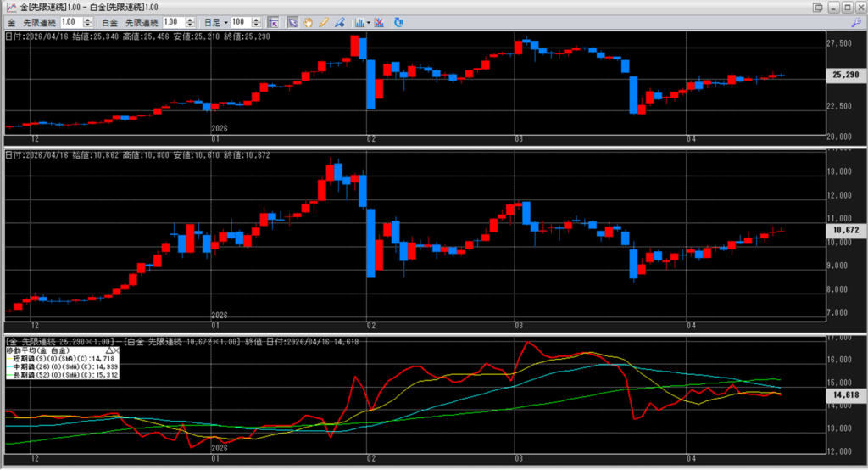Click 先限連続 next to 金

pyautogui.click(x=39, y=23)
